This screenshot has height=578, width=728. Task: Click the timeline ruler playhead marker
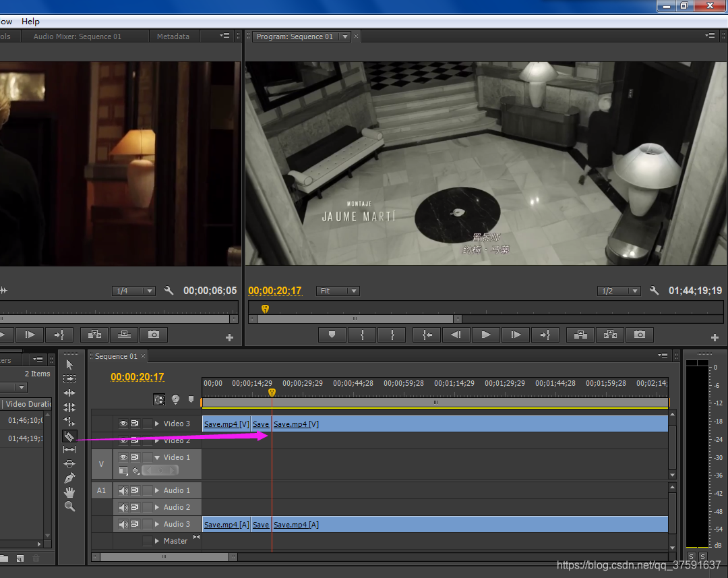click(272, 393)
